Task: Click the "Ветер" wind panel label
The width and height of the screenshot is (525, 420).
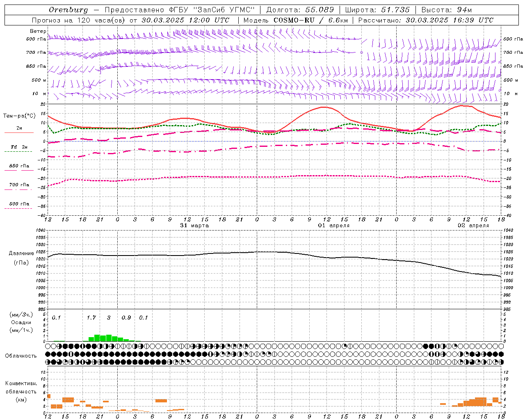Action: pyautogui.click(x=38, y=31)
